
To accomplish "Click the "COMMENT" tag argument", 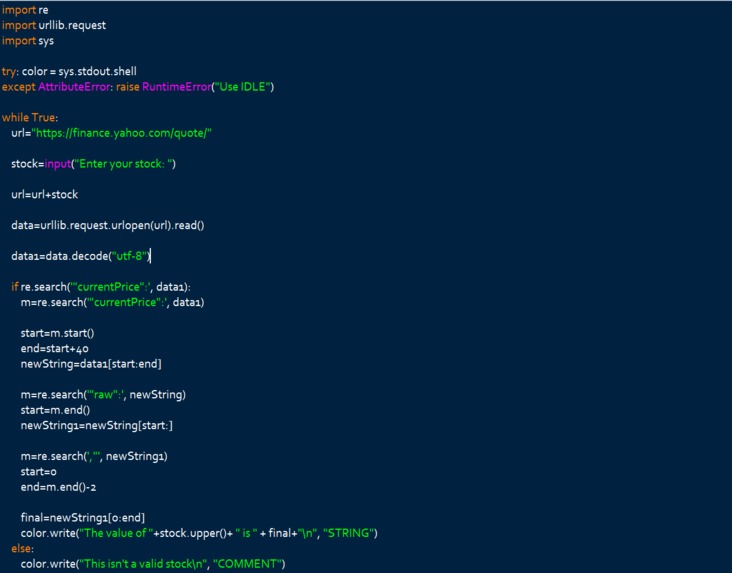I will tap(247, 564).
